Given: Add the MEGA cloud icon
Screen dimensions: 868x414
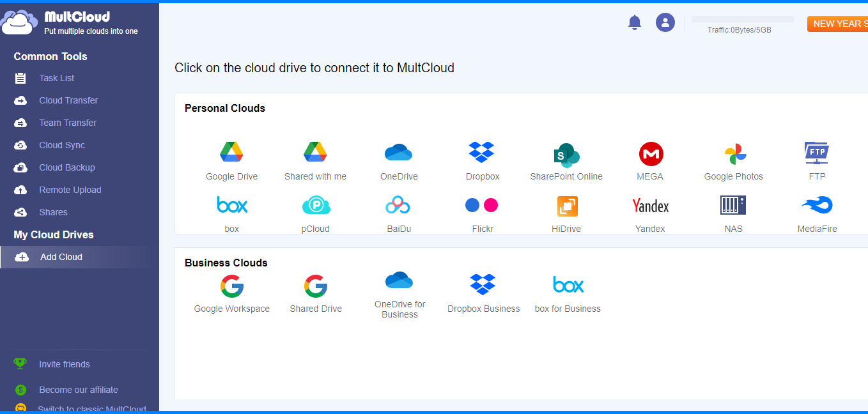Looking at the screenshot, I should pos(651,154).
